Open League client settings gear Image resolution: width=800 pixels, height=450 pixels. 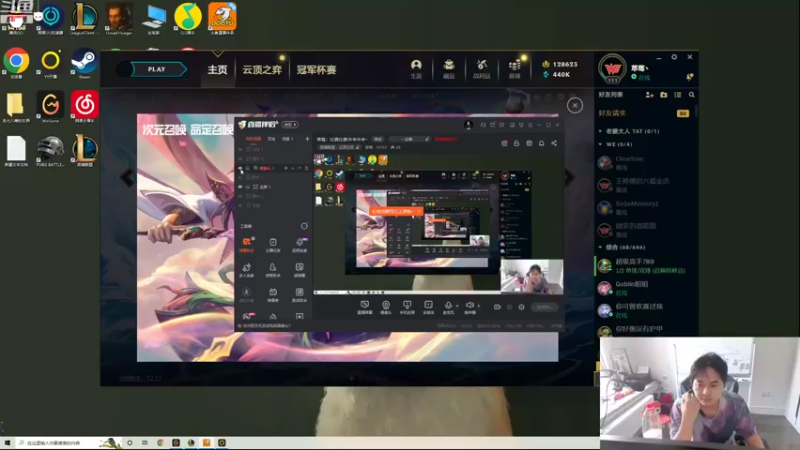[674, 57]
